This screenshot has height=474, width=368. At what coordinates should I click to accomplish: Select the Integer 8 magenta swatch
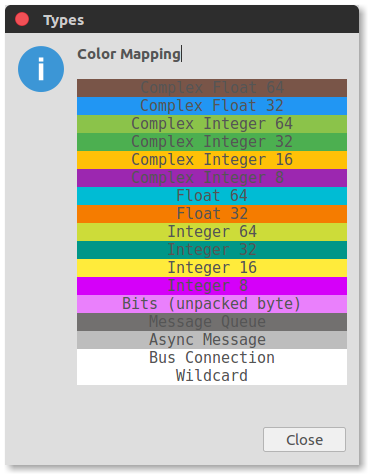click(x=212, y=286)
